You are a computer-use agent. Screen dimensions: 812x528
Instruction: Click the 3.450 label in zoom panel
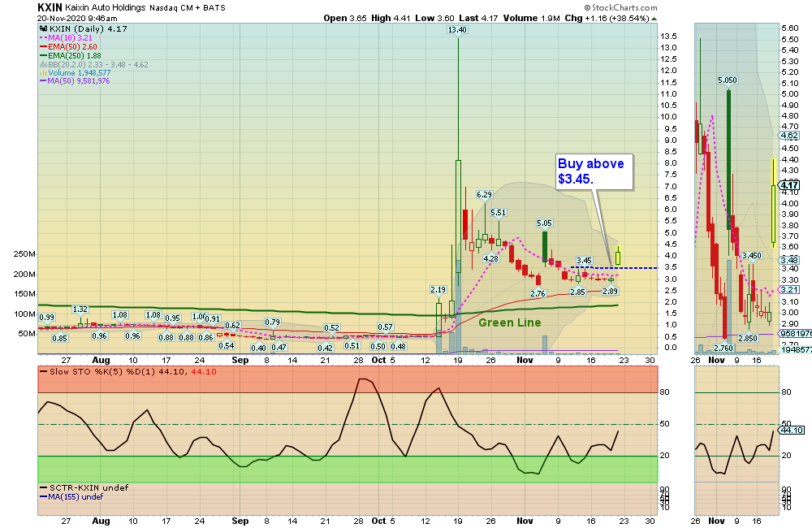752,255
